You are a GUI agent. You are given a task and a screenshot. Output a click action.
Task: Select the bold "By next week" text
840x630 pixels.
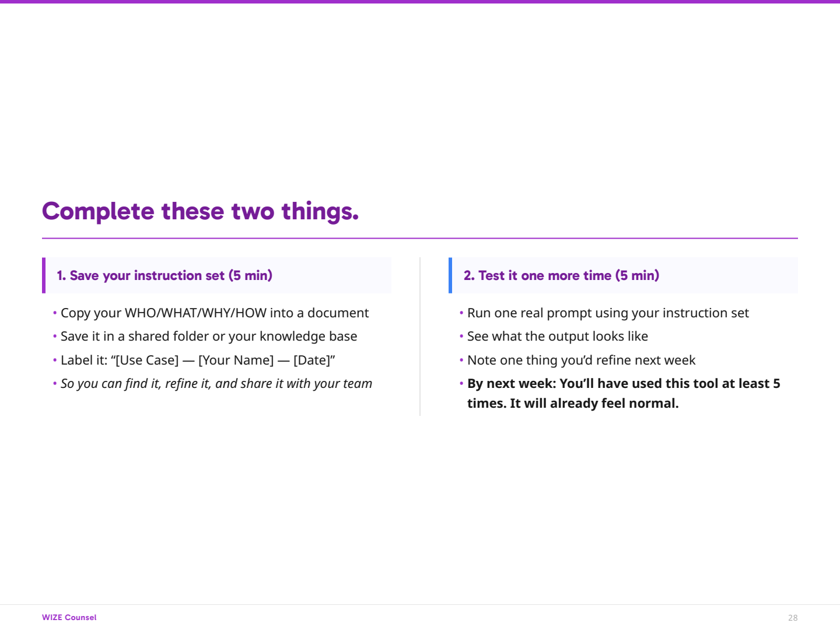pos(623,393)
